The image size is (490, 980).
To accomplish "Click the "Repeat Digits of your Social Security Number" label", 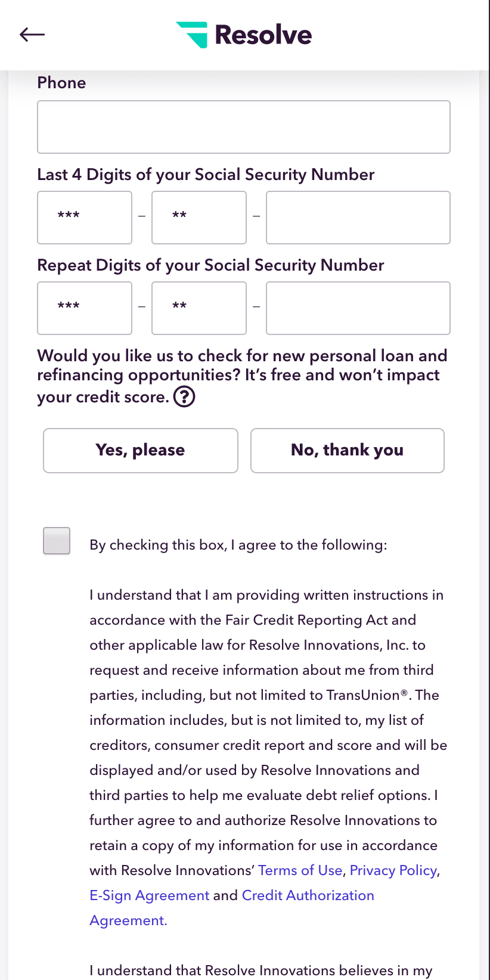I will point(210,265).
